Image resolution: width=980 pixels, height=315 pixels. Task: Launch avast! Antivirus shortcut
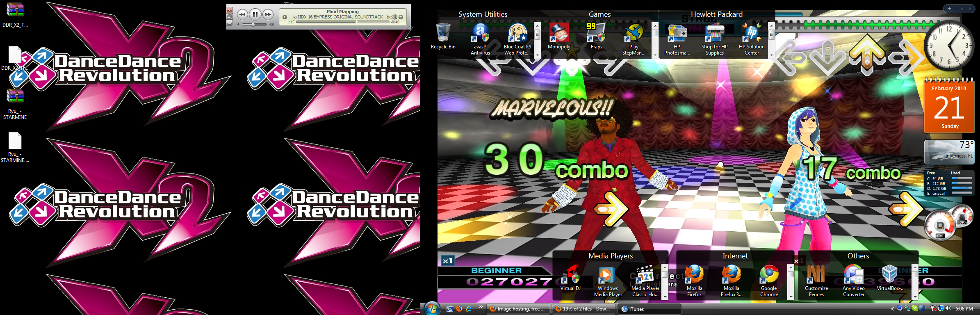(x=480, y=39)
